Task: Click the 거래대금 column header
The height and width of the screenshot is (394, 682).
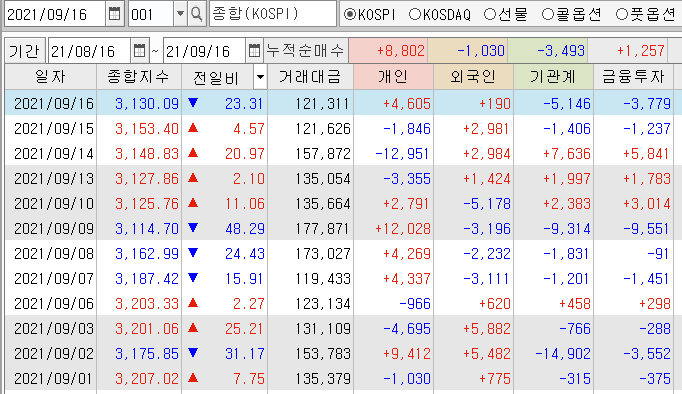Action: tap(311, 77)
